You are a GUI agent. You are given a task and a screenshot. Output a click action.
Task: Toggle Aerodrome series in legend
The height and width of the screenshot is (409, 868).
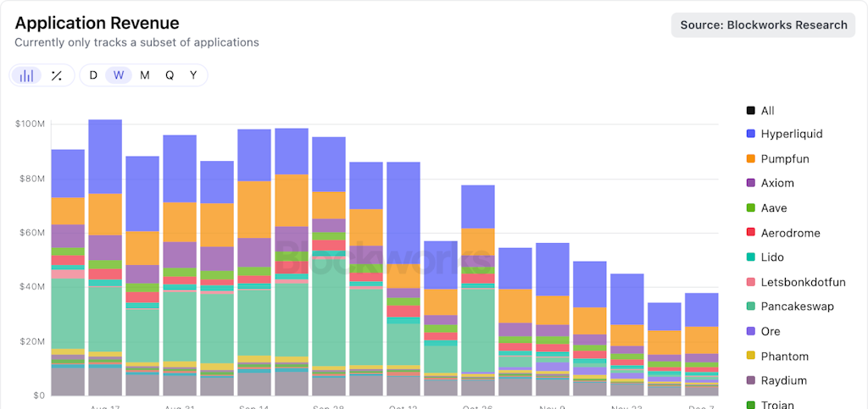point(783,233)
